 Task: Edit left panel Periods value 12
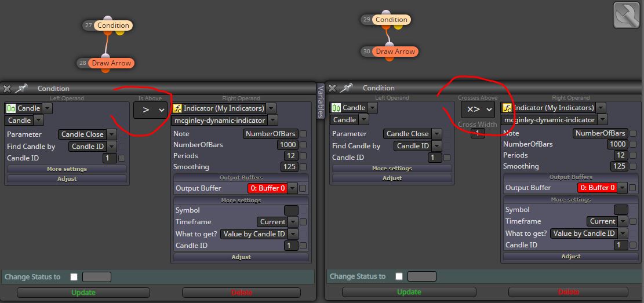click(291, 156)
